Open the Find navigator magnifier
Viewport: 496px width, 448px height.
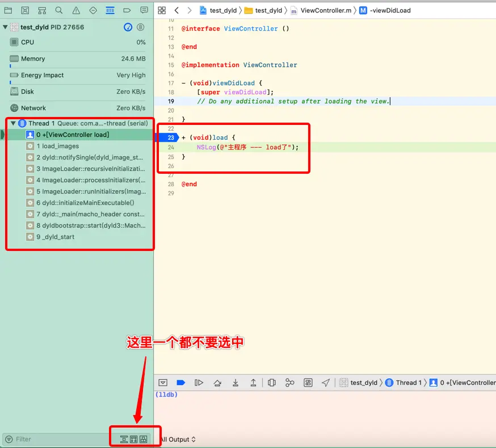point(59,10)
